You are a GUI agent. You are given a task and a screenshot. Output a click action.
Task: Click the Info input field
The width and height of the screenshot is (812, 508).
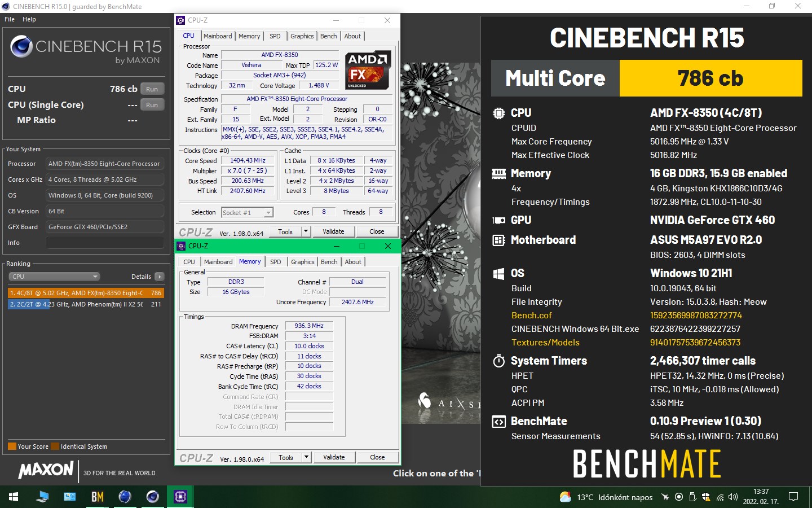click(x=105, y=243)
